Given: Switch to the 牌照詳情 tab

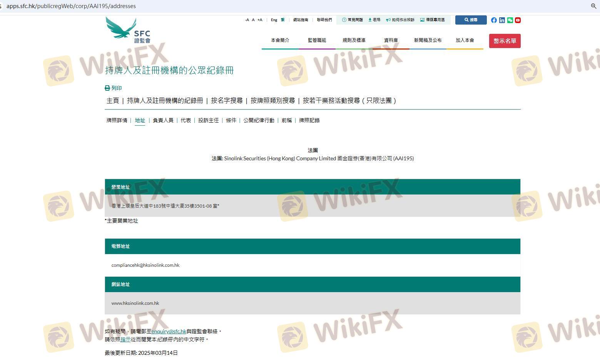Looking at the screenshot, I should click(x=117, y=120).
